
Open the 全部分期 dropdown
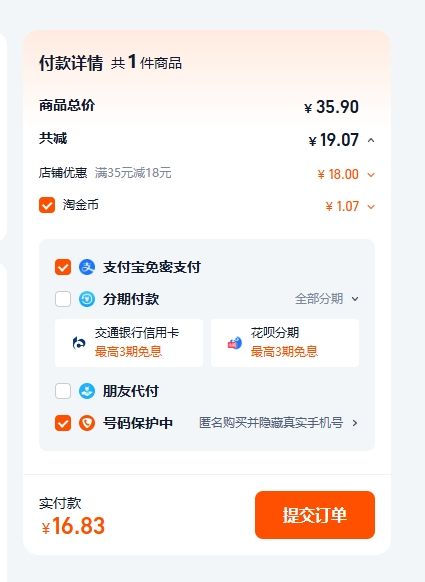pyautogui.click(x=327, y=299)
